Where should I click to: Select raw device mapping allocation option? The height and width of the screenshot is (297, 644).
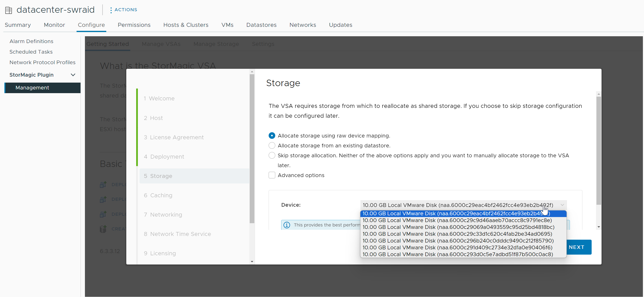[x=272, y=136]
